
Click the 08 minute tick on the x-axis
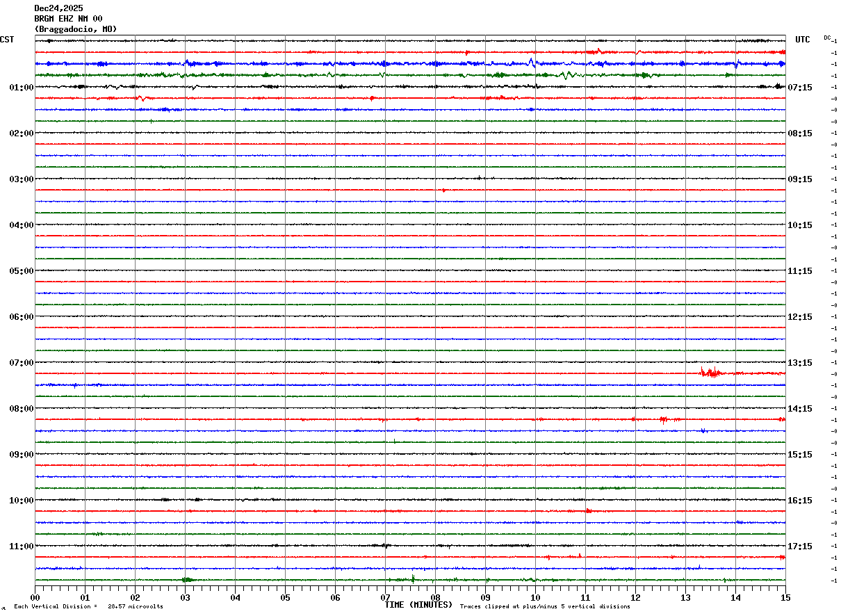[x=435, y=597]
